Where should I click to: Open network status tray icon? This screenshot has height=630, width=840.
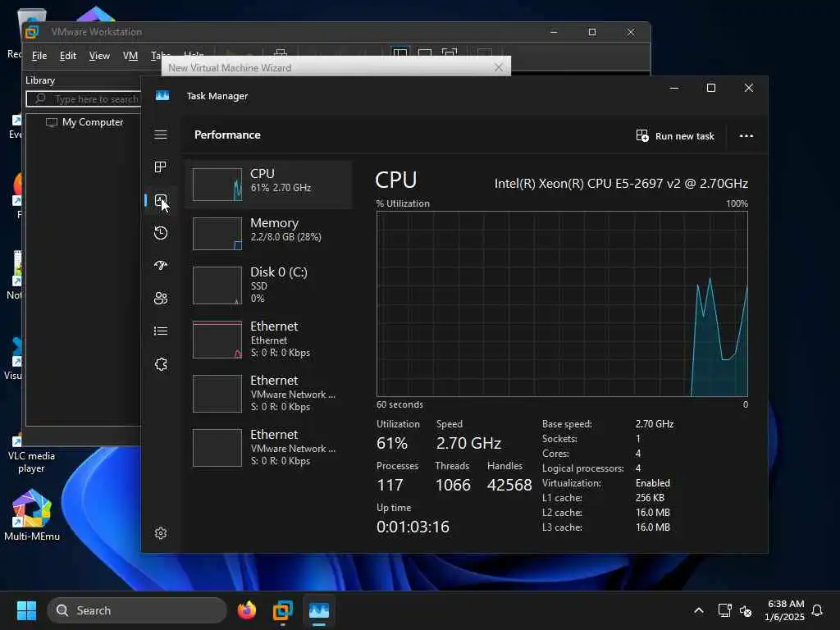(x=724, y=610)
